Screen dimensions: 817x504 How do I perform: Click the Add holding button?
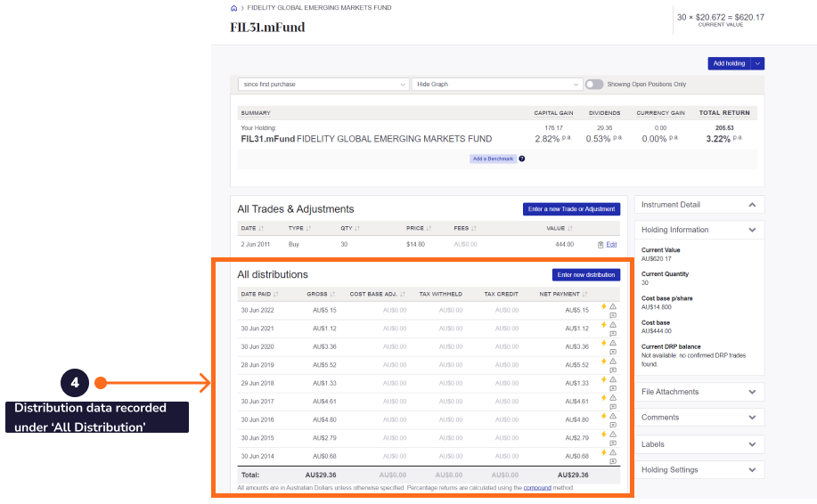tap(729, 63)
